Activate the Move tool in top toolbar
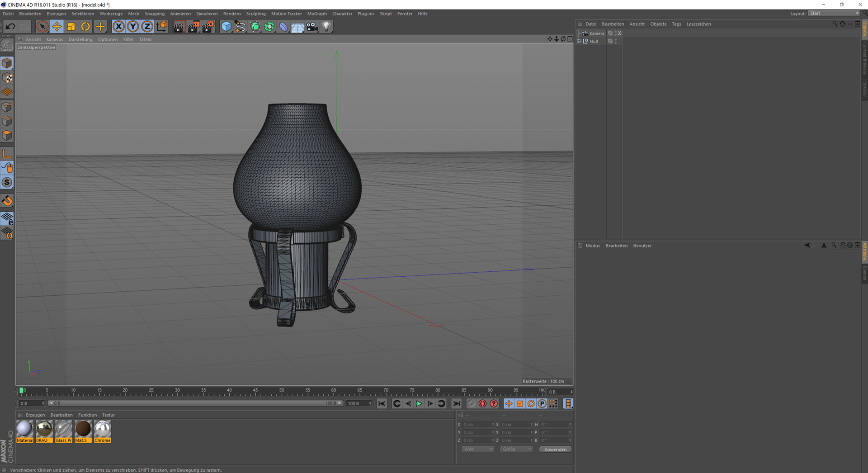 (57, 27)
